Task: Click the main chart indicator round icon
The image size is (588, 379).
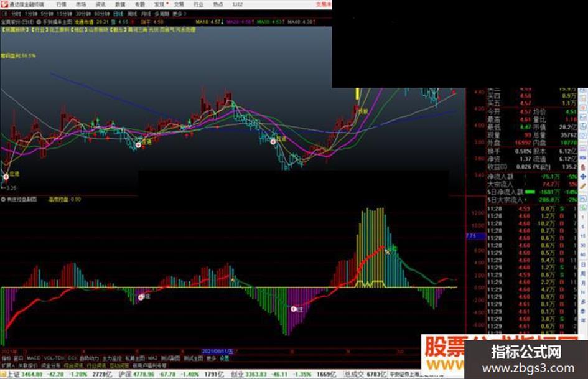Action: point(39,22)
